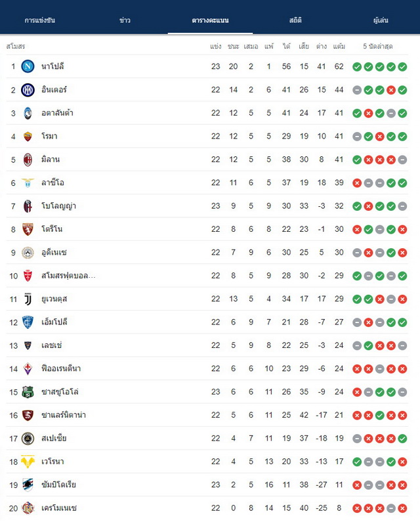Click the แต้ม column header
The height and width of the screenshot is (522, 420).
click(339, 46)
